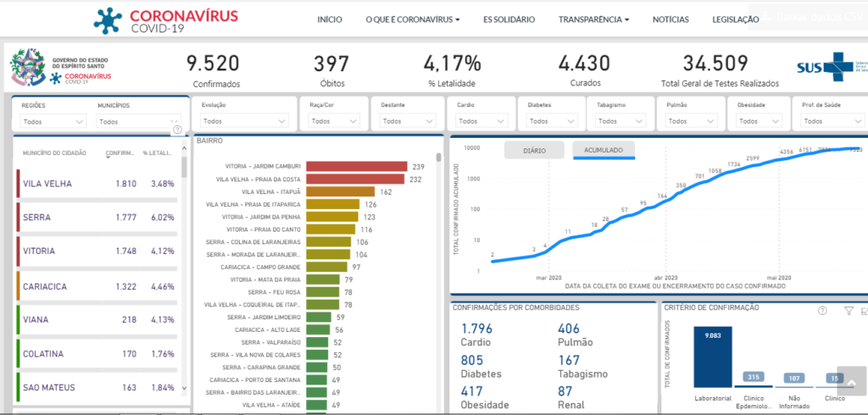Click the Baixar dados CSV button

click(808, 16)
